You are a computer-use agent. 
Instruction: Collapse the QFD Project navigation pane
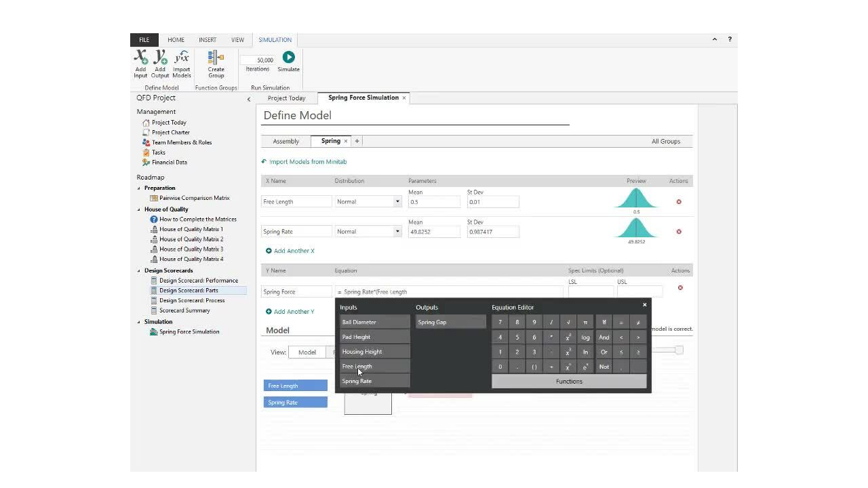[x=249, y=99]
